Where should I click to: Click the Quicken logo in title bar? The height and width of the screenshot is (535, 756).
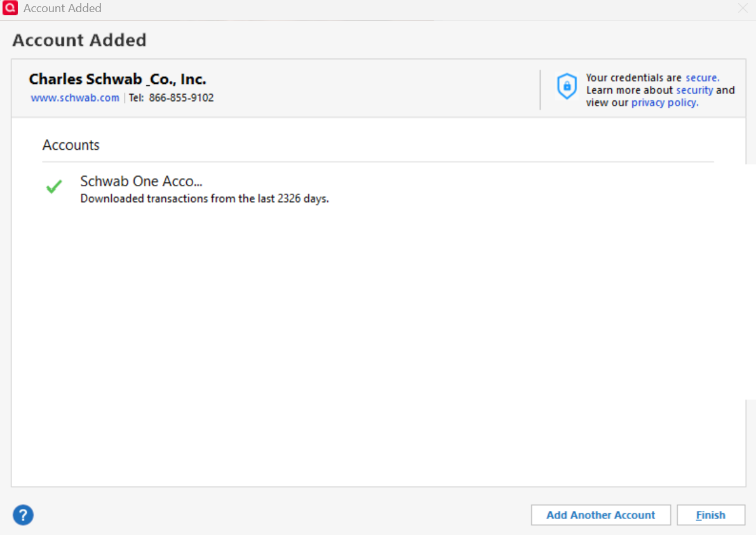coord(10,8)
